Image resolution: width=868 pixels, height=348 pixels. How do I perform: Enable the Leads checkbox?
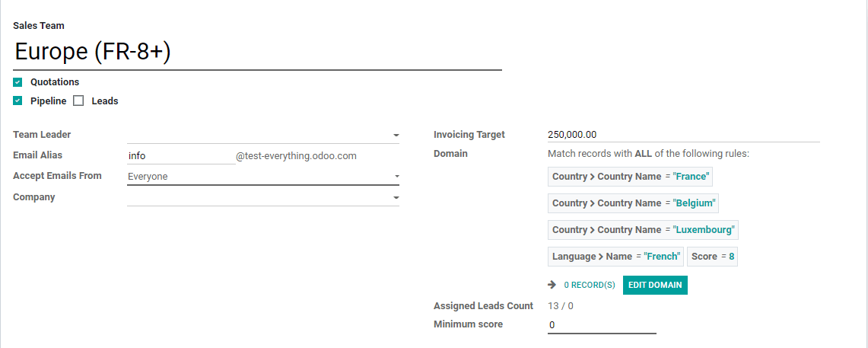tap(78, 101)
